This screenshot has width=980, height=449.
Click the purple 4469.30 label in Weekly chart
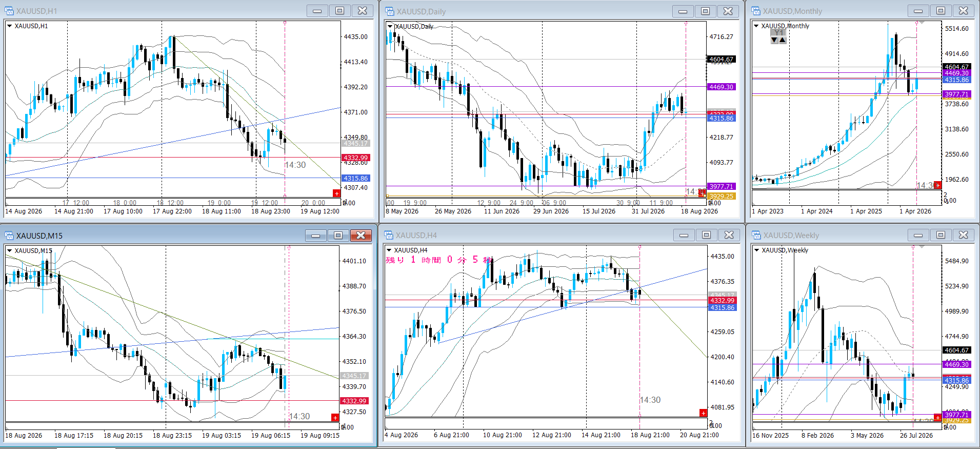pos(956,364)
